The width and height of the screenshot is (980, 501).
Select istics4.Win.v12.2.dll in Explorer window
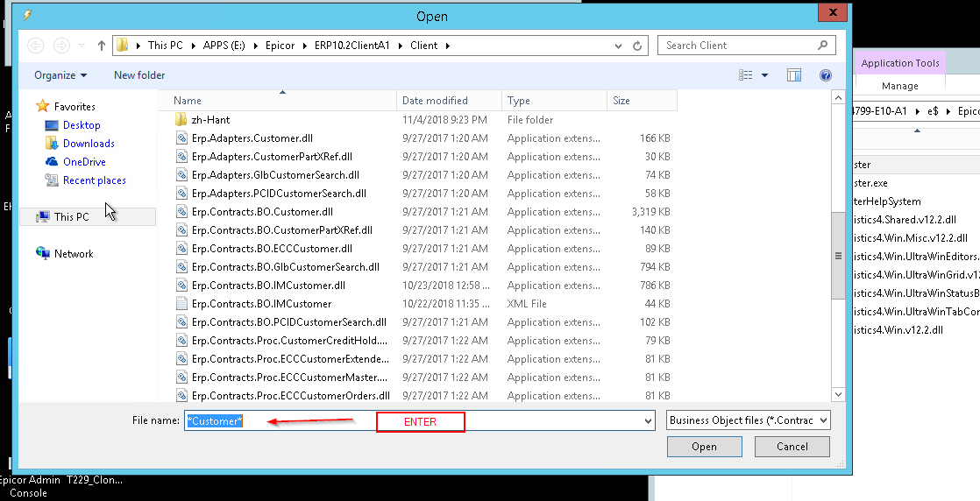click(x=898, y=330)
